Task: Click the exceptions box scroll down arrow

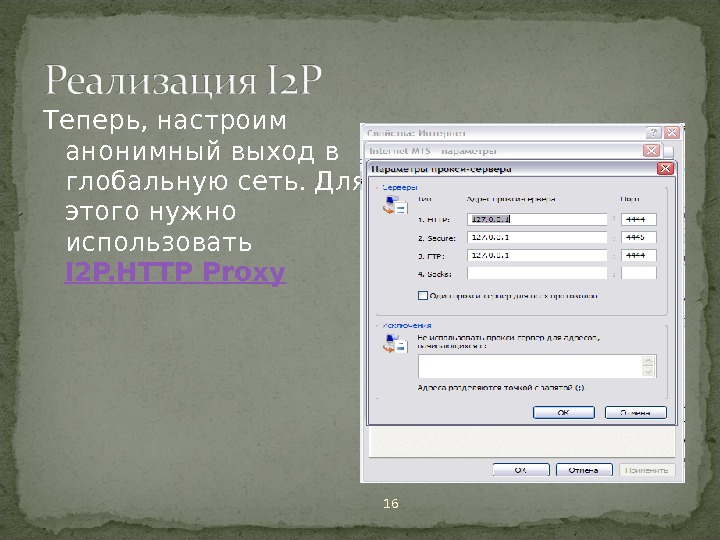Action: pyautogui.click(x=648, y=371)
